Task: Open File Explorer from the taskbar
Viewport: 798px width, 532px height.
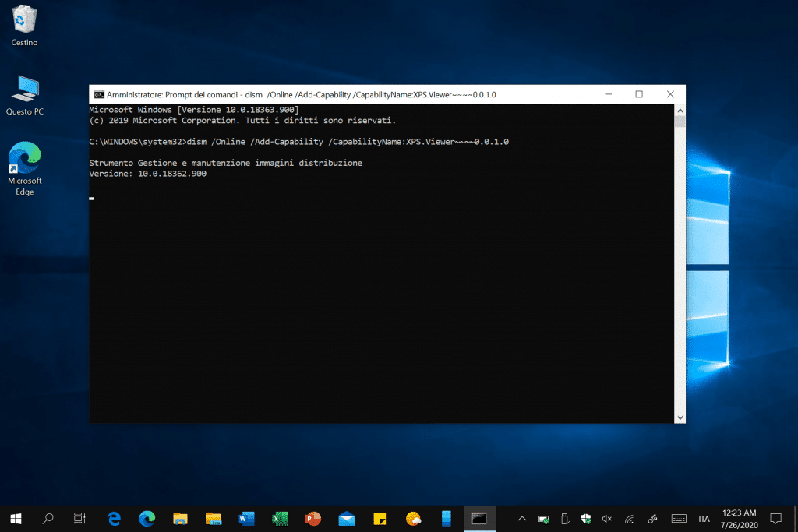Action: [x=180, y=518]
